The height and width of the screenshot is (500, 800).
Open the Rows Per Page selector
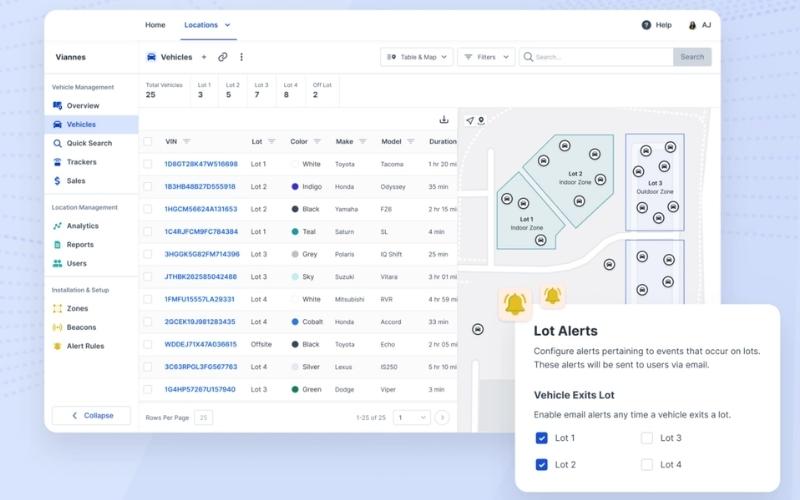pyautogui.click(x=204, y=417)
